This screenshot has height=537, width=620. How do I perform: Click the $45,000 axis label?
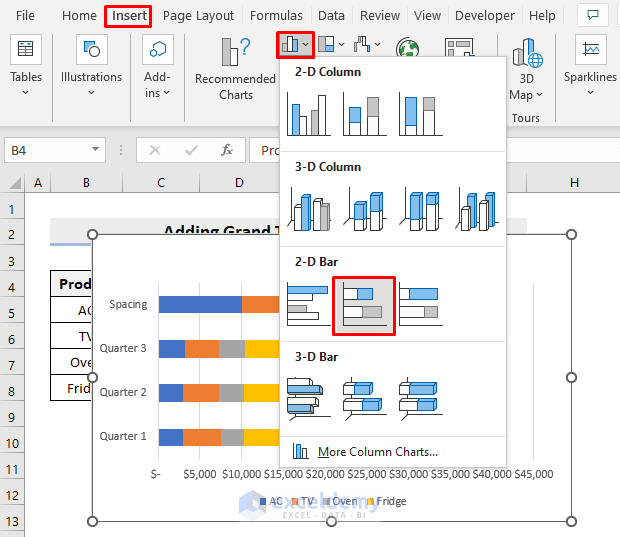(533, 474)
